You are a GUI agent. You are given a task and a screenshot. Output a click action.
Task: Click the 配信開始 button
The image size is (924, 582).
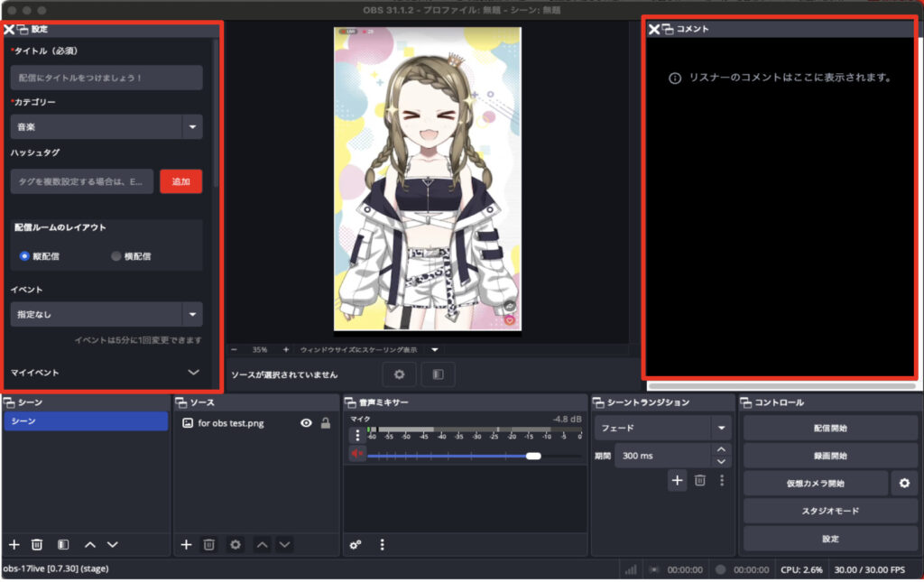click(829, 428)
